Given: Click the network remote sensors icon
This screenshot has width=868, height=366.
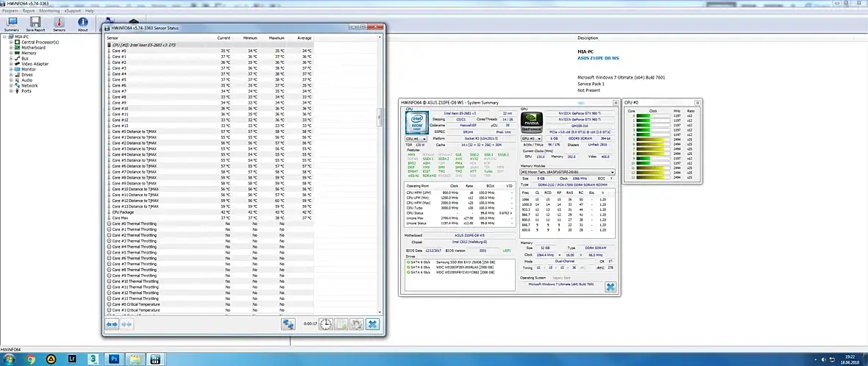Looking at the screenshot, I should coord(288,324).
